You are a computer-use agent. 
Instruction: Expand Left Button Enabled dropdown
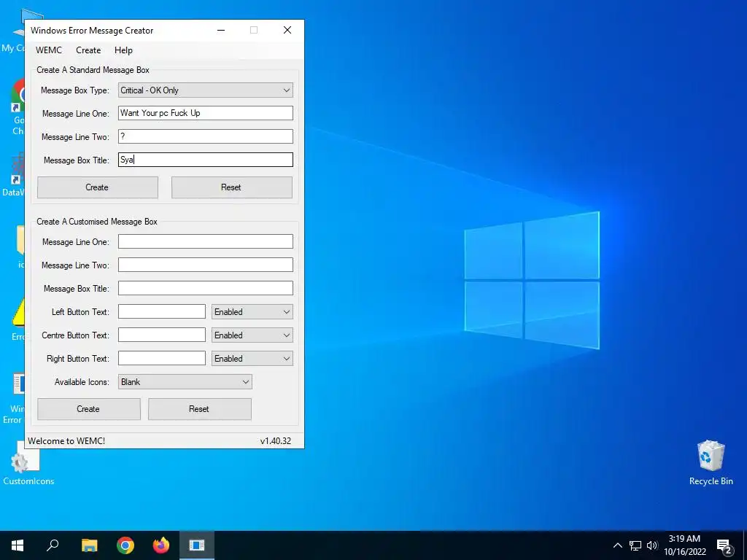pyautogui.click(x=252, y=312)
